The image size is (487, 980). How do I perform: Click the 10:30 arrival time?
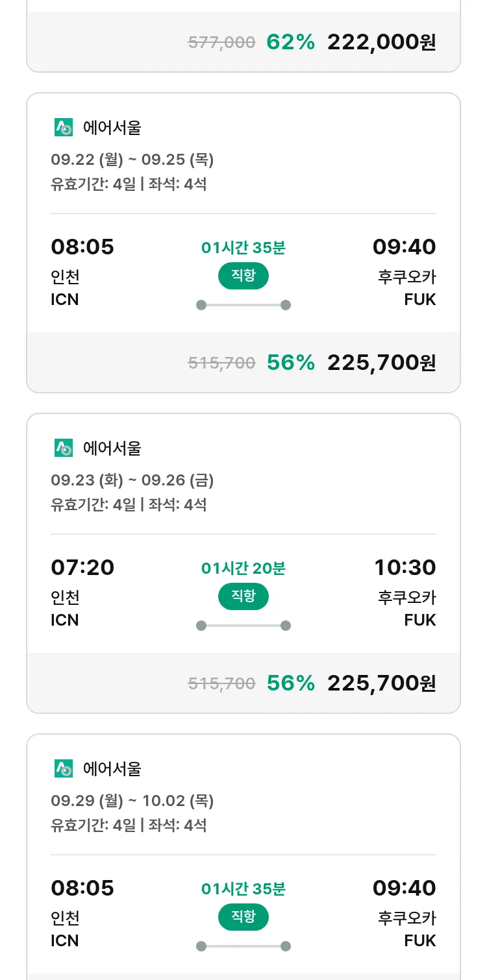[405, 568]
